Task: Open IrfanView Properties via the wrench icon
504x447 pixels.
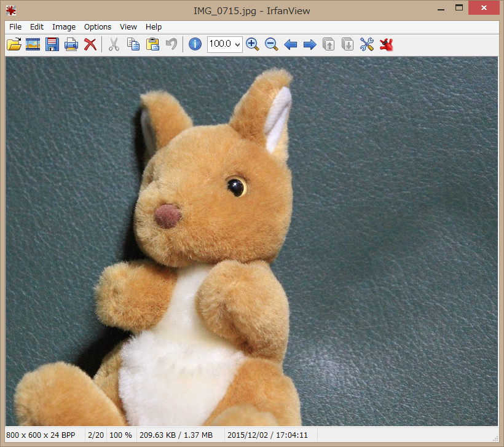Action: pos(366,44)
